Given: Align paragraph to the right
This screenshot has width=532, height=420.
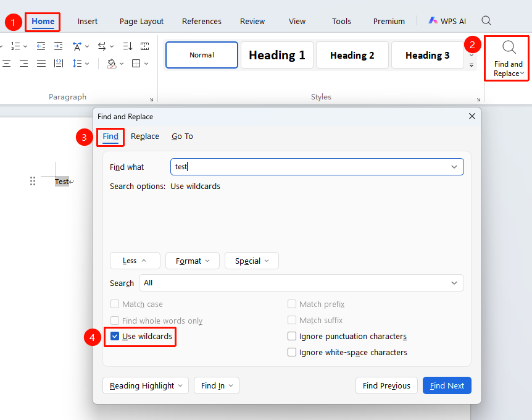Looking at the screenshot, I should (x=23, y=64).
